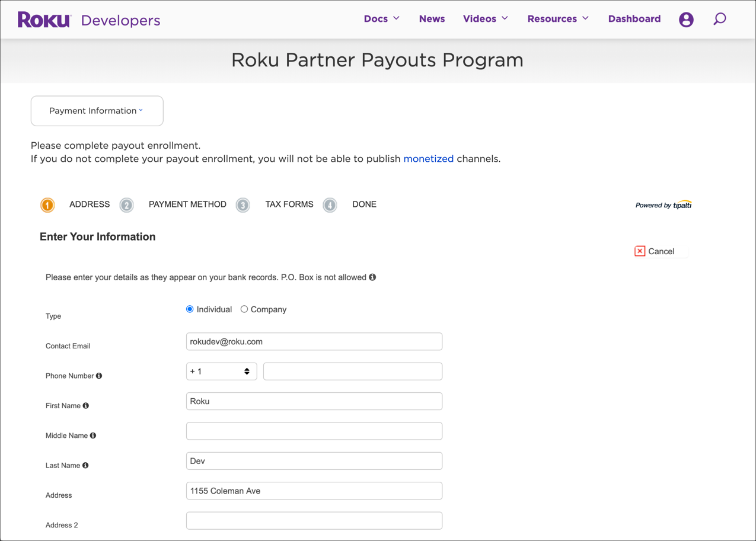
Task: Click the Last Name info tooltip
Action: [85, 465]
